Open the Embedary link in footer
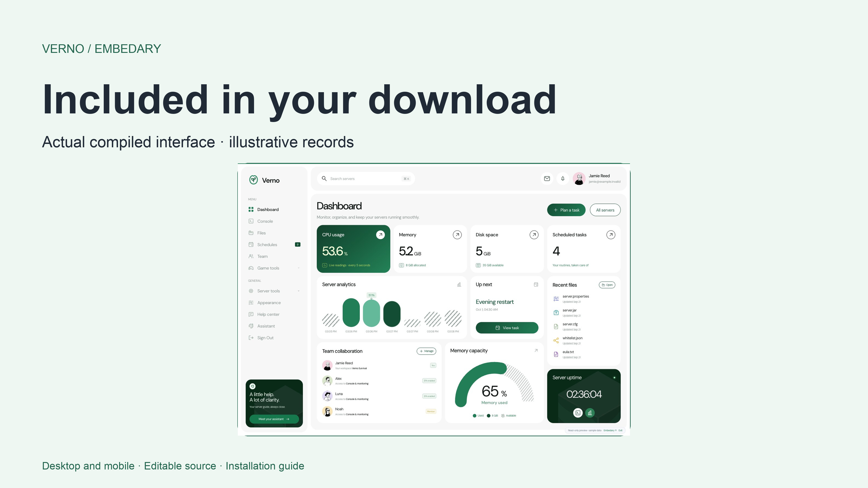 [x=610, y=430]
